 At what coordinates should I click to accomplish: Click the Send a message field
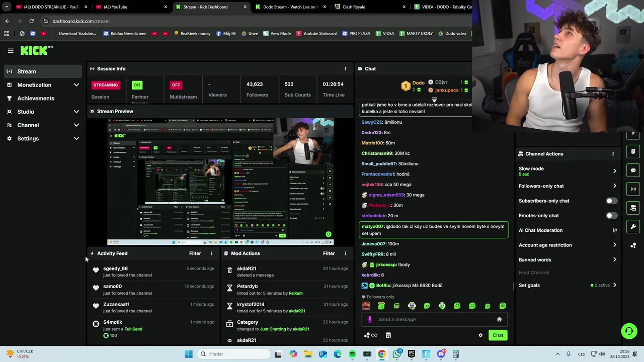[x=434, y=319]
